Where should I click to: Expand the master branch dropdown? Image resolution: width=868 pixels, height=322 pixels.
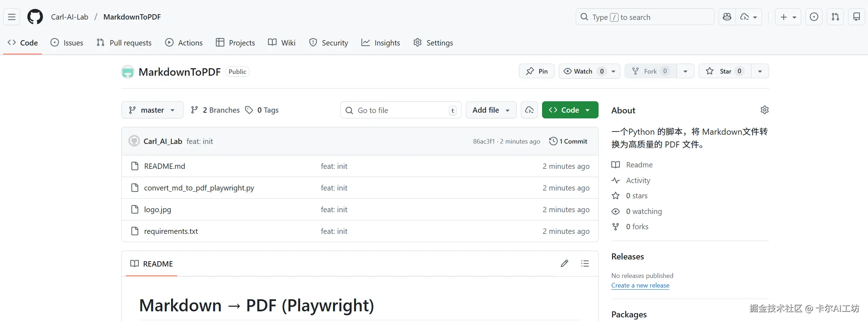pos(152,110)
